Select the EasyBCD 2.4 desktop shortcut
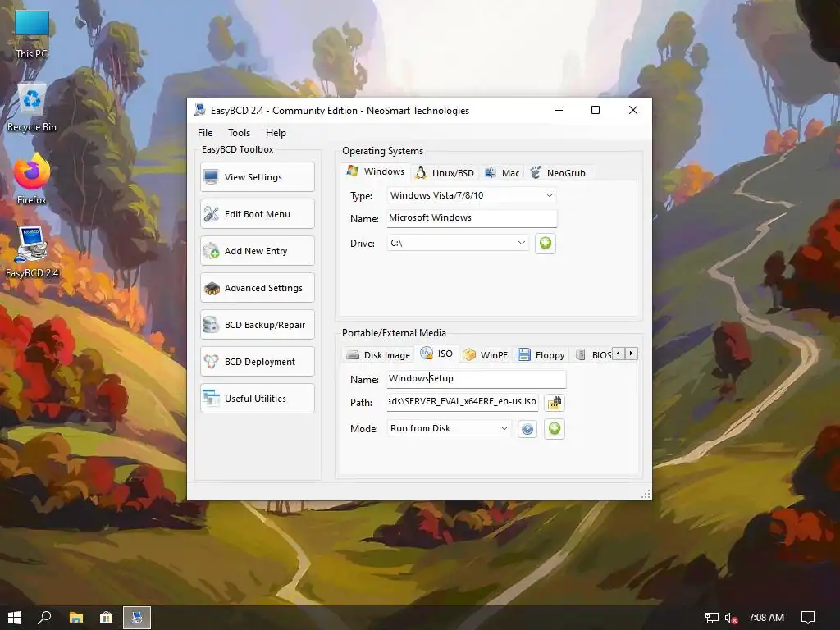840x630 pixels. (32, 253)
